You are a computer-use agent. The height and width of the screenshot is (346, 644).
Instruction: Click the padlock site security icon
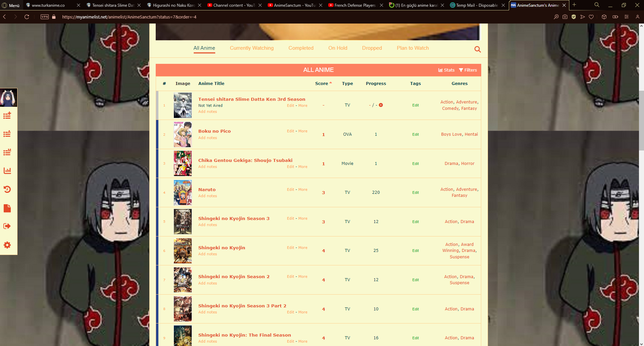(x=54, y=17)
